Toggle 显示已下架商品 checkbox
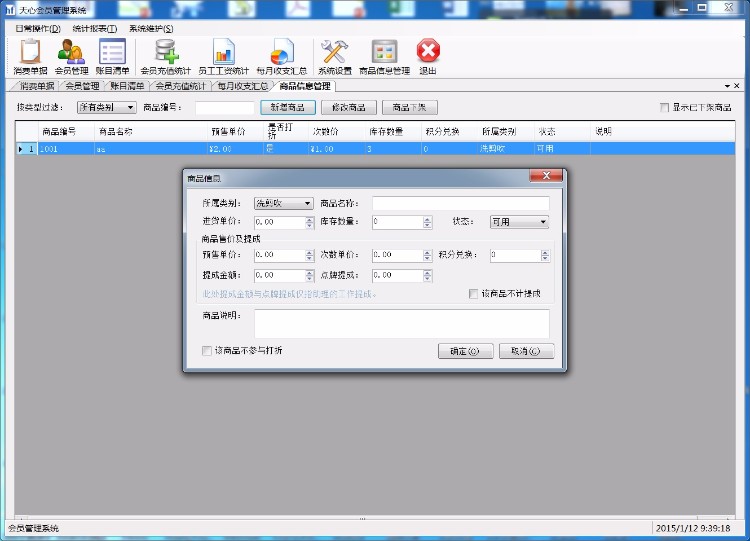 coord(664,108)
